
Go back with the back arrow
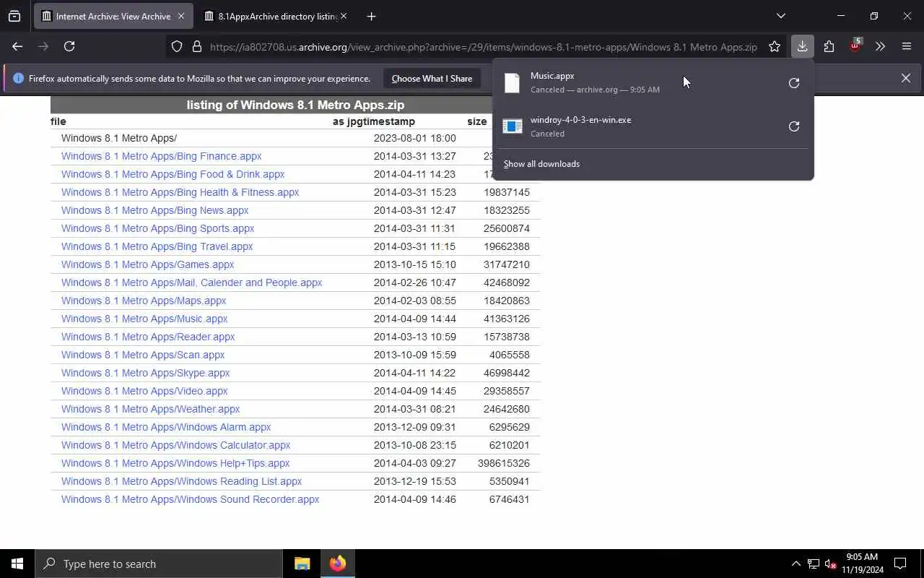coord(17,46)
